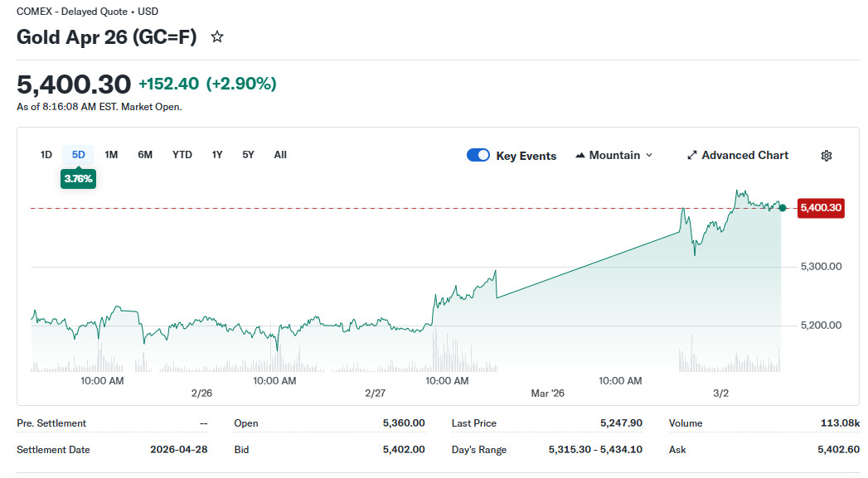Expand Mountain chart style dropdown
This screenshot has height=478, width=868.
[x=648, y=156]
